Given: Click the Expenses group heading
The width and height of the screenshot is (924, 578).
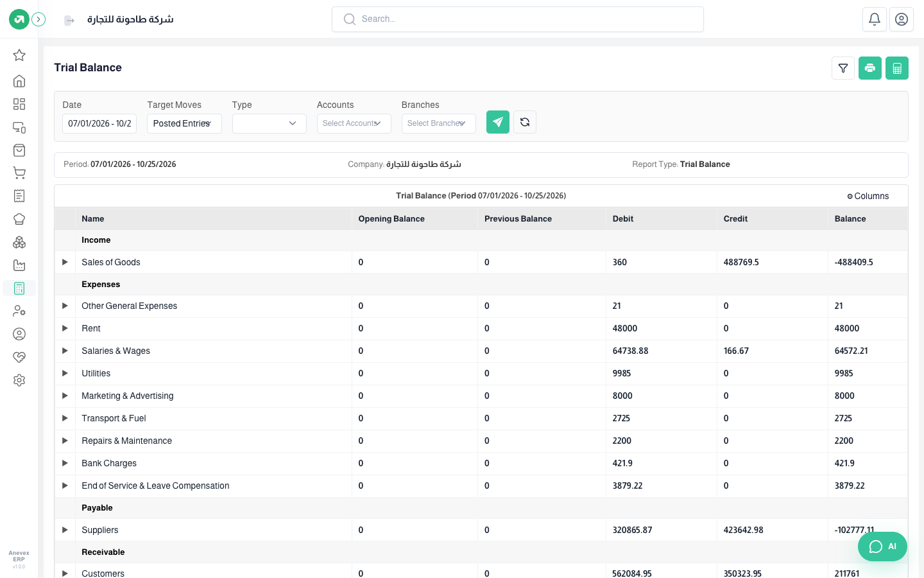Looking at the screenshot, I should [101, 284].
